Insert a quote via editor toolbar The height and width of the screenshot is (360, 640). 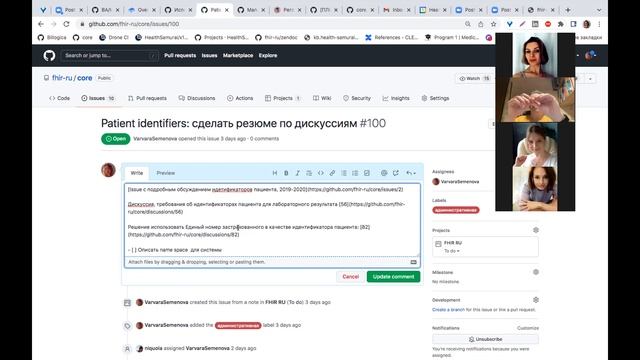tap(309, 173)
